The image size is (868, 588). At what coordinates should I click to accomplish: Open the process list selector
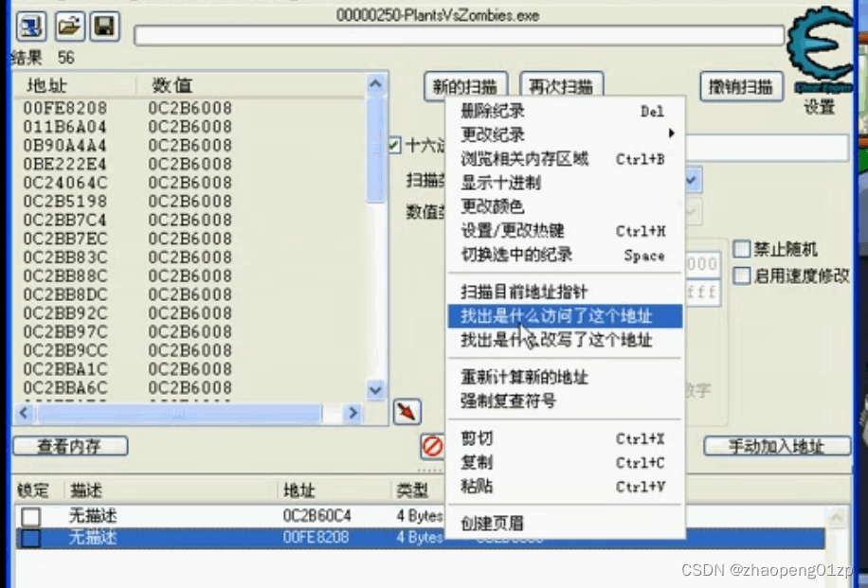[x=29, y=27]
